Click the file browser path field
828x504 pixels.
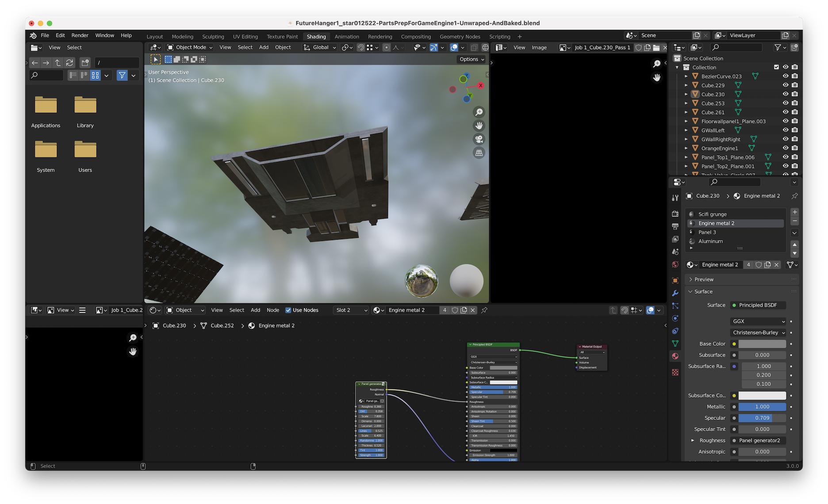pyautogui.click(x=117, y=63)
